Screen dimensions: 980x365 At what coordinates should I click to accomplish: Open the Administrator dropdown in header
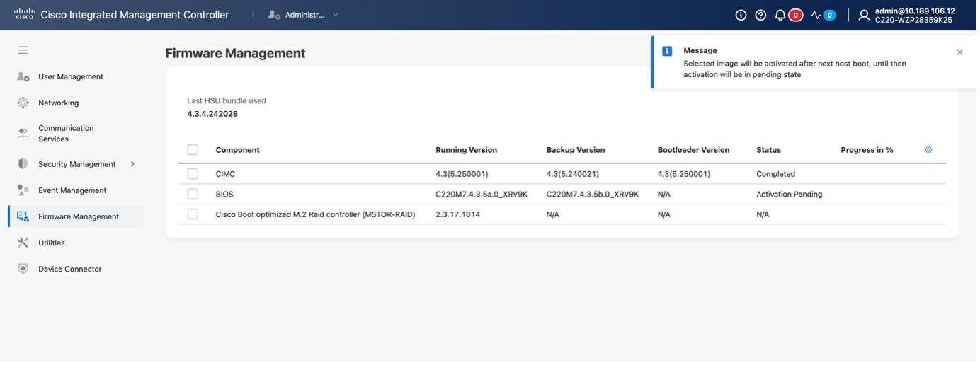tap(304, 15)
